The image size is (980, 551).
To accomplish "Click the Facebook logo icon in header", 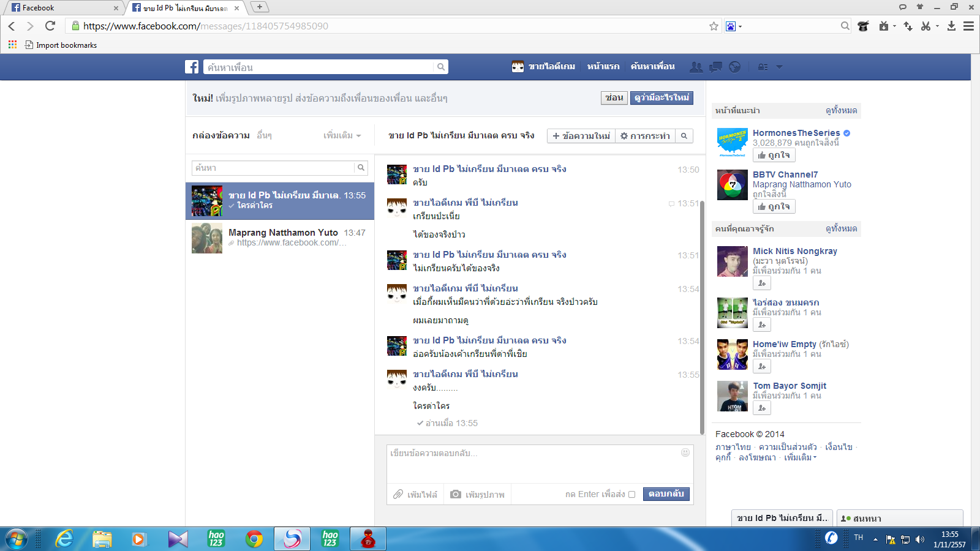I will (x=192, y=67).
